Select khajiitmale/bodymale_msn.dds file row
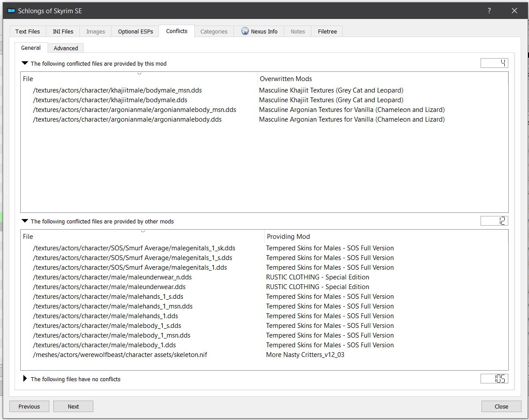 [x=264, y=90]
